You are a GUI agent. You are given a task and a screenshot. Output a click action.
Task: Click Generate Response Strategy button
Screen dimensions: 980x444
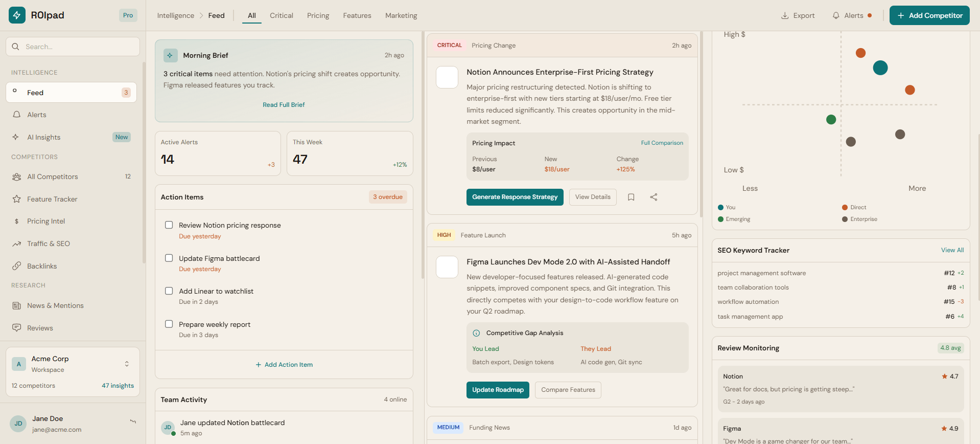point(515,197)
